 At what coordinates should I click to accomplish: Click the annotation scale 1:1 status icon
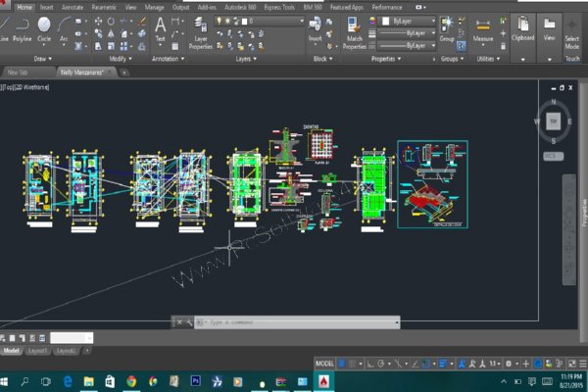click(x=493, y=364)
